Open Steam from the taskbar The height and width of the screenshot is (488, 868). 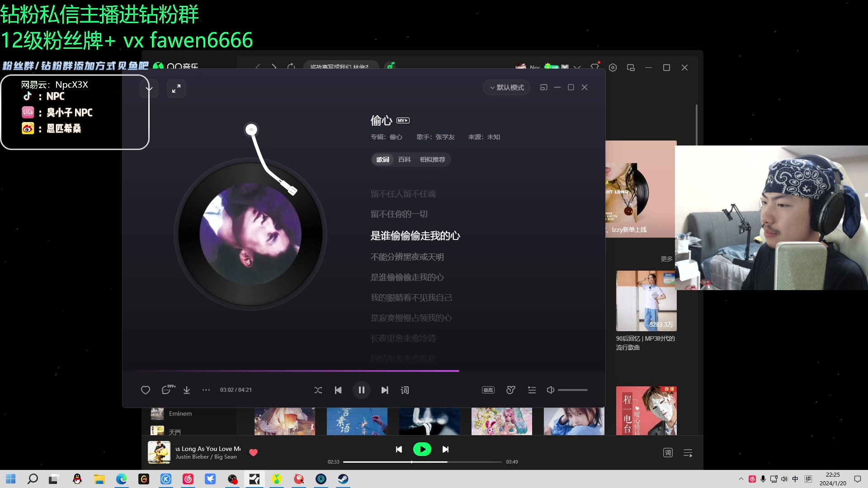[343, 479]
